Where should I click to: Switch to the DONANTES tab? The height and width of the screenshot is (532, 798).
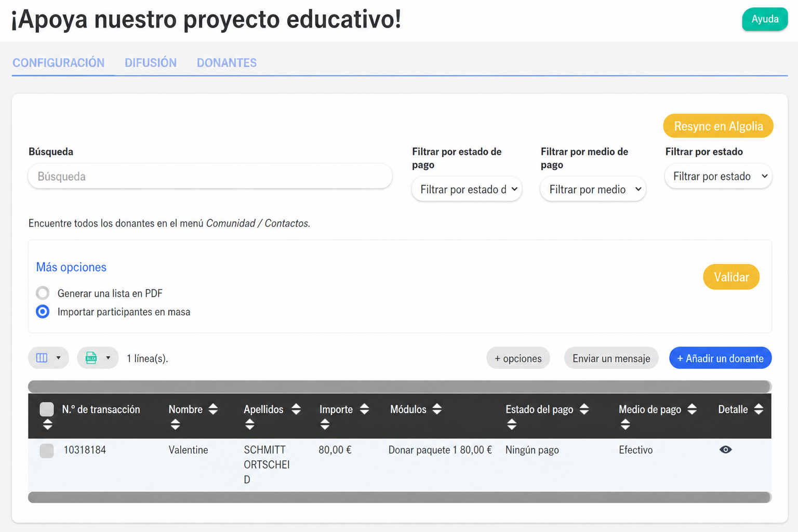click(x=227, y=63)
